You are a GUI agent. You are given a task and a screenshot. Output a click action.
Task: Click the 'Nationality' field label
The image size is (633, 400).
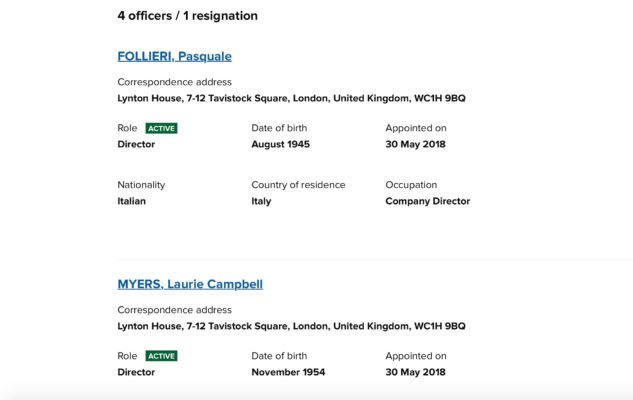141,185
